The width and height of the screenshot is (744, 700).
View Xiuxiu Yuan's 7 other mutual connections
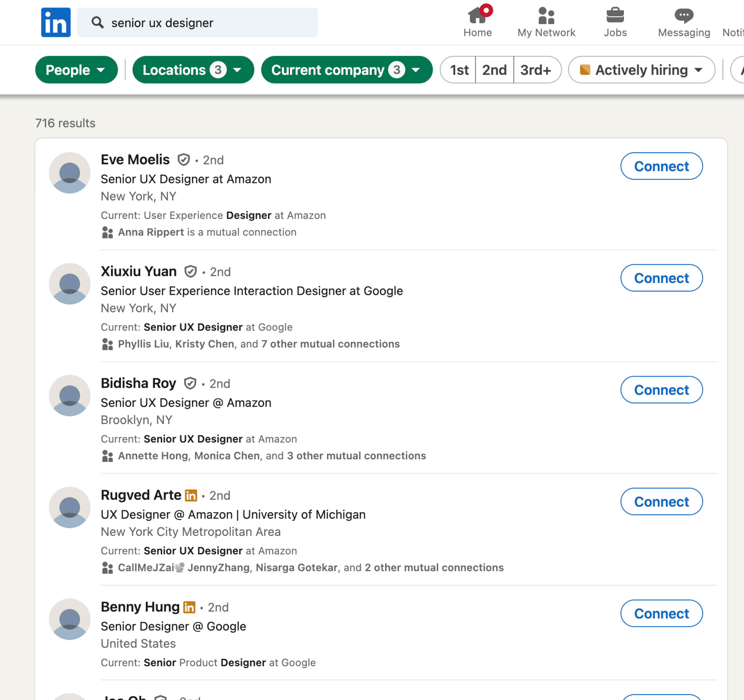point(330,344)
